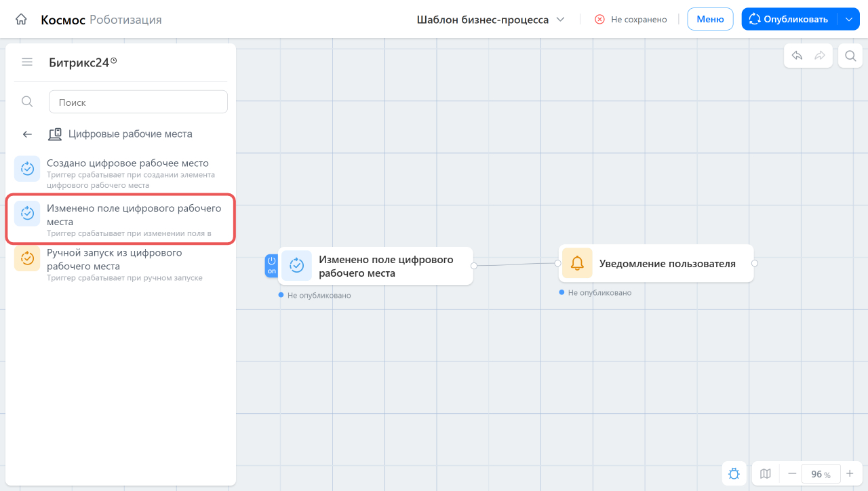Open the arrow dropdown next to Опубликовать

point(849,19)
